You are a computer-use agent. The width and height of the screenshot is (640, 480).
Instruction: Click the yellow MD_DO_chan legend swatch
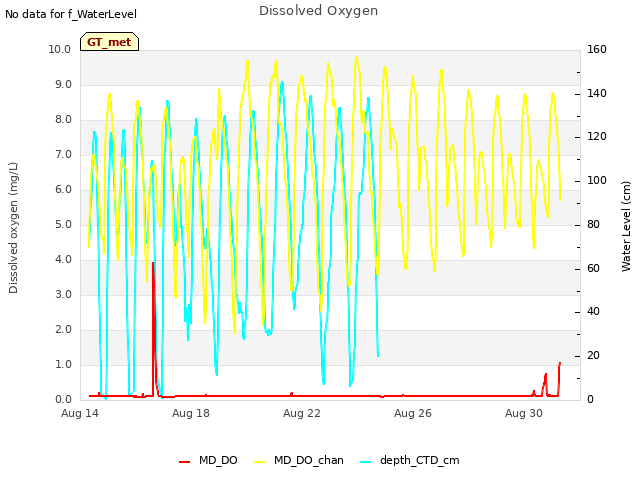tap(260, 462)
